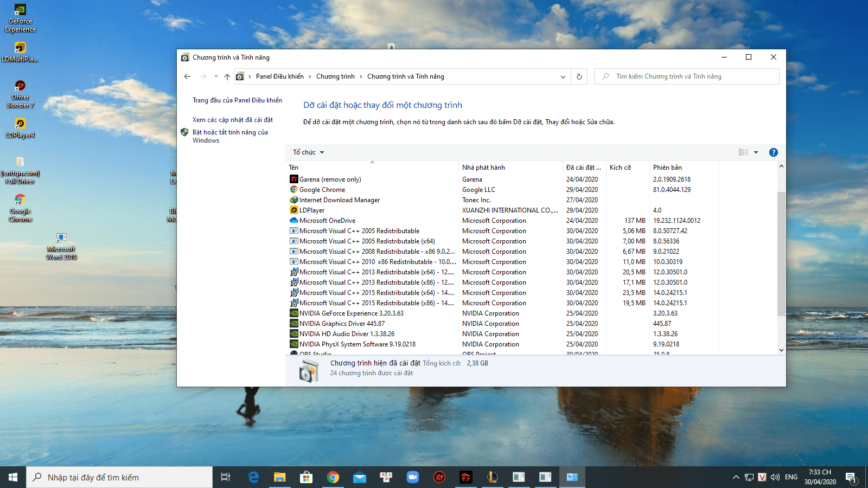This screenshot has height=488, width=868.
Task: Navigate to Panel Điều khiển breadcrumb
Action: click(x=280, y=76)
